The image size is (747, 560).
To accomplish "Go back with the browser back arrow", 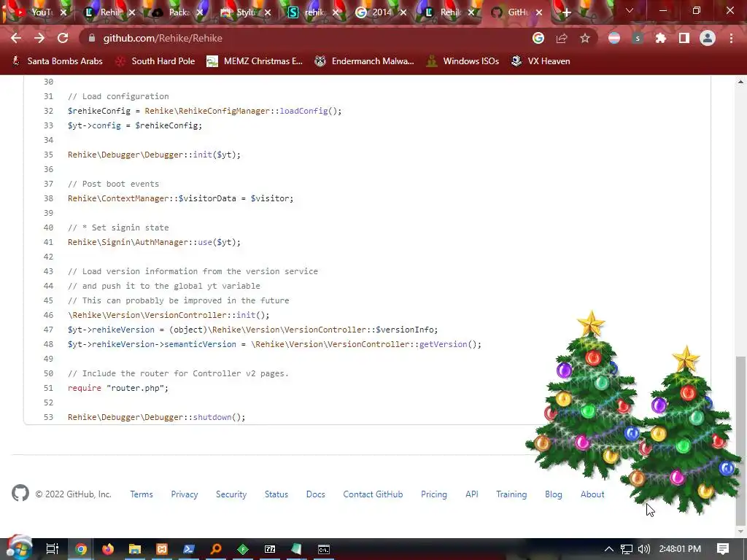I will 16,38.
